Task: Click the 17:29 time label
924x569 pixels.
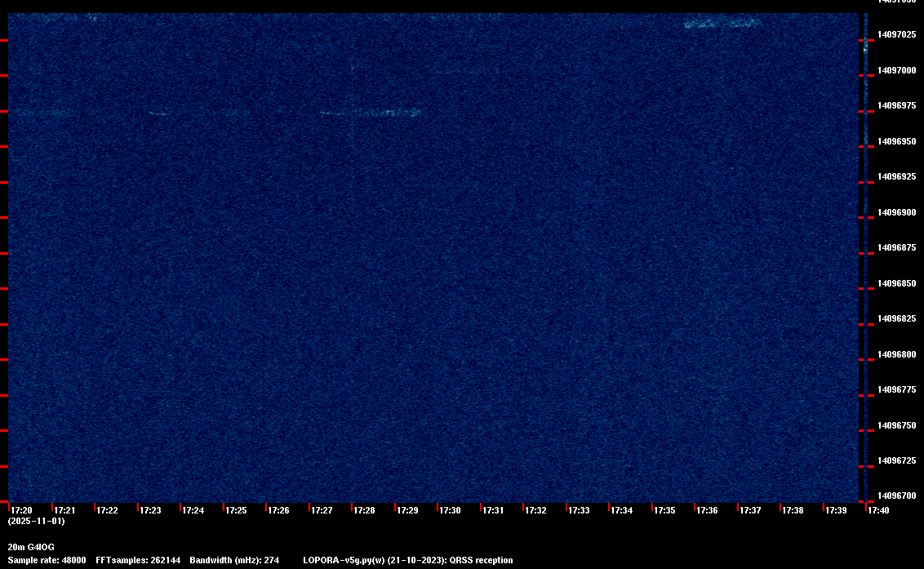Action: point(408,510)
